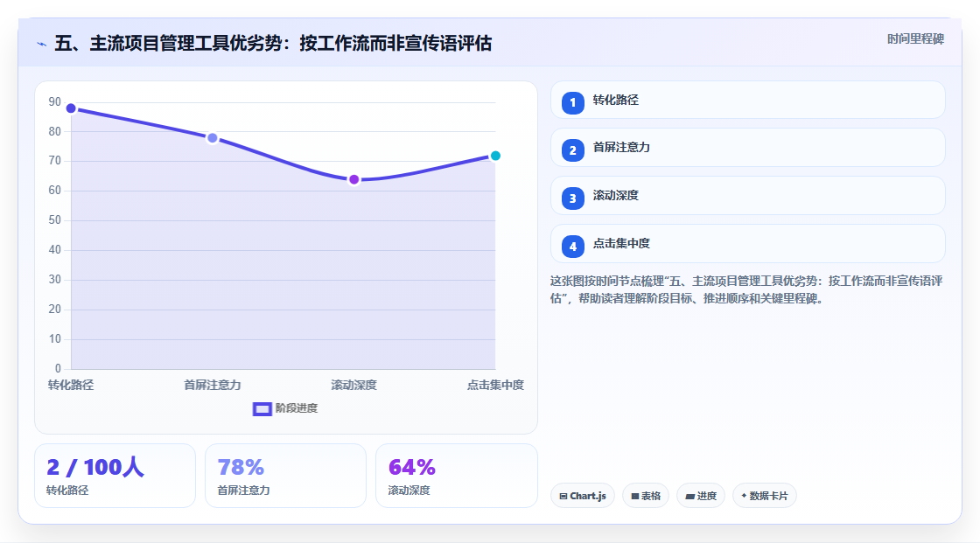980x543 pixels.
Task: Select the 转化路径 timeline item
Action: click(747, 100)
